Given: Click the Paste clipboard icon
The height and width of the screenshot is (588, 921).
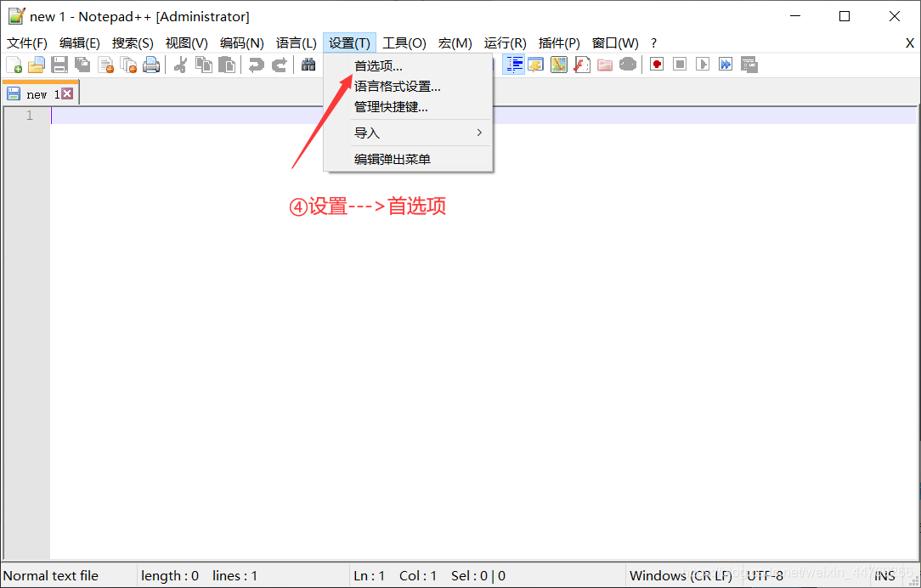Looking at the screenshot, I should (x=227, y=65).
